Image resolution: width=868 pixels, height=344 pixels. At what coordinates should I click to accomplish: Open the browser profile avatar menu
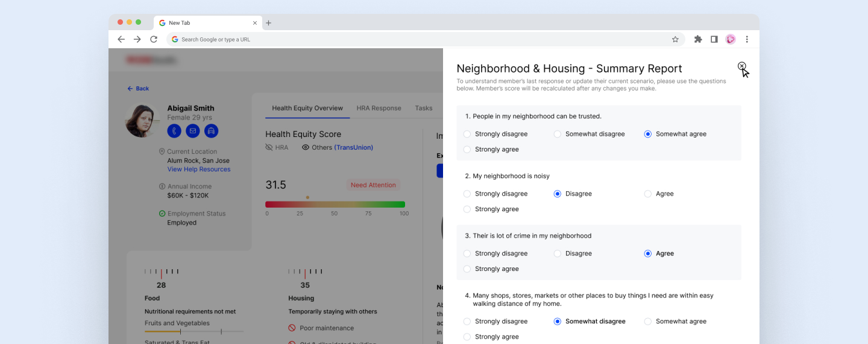[731, 39]
